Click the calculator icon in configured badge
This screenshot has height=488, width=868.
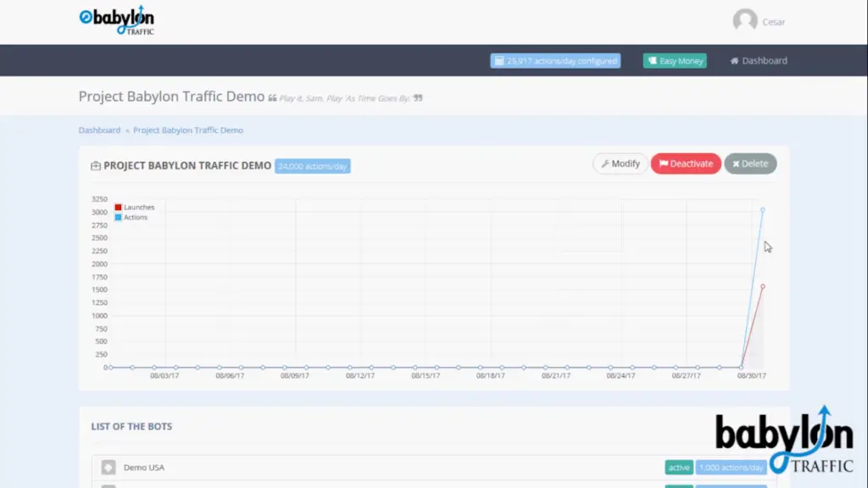499,61
